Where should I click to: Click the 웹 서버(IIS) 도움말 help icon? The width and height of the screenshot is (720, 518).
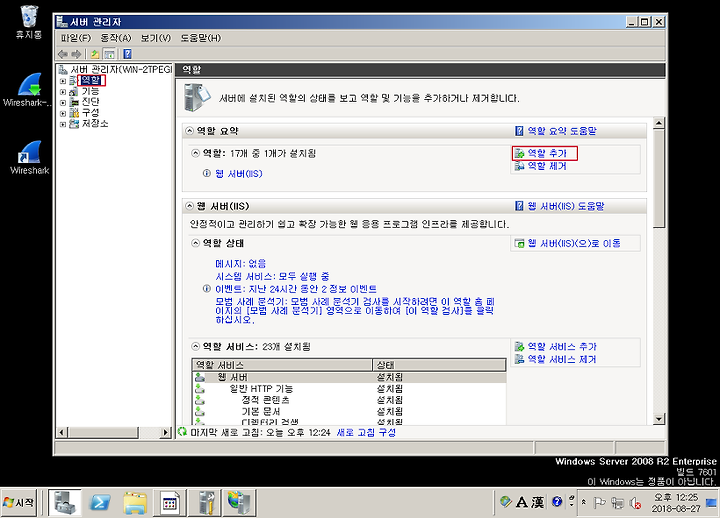point(519,206)
